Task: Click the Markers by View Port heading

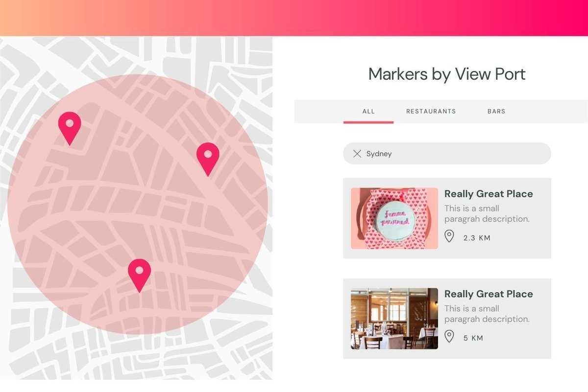Action: pos(447,74)
